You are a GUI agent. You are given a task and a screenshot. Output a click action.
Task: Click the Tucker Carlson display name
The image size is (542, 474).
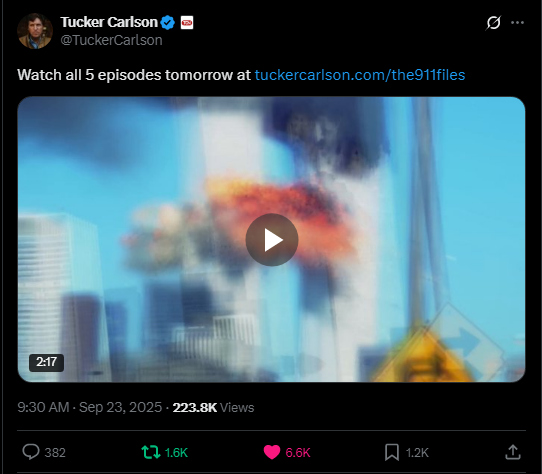point(109,22)
